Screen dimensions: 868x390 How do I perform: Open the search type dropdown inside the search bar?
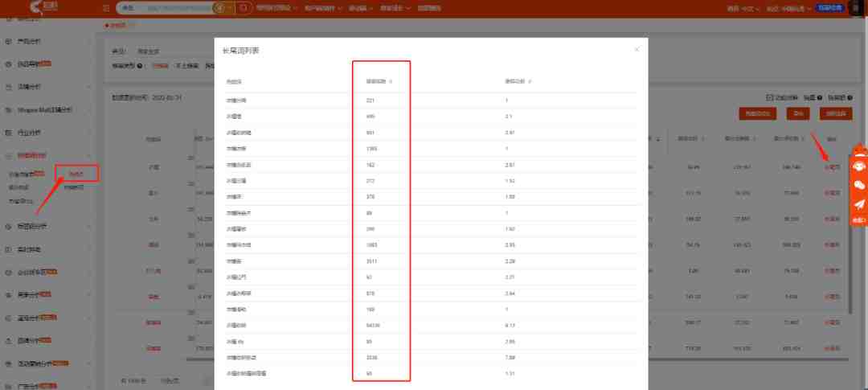click(129, 8)
